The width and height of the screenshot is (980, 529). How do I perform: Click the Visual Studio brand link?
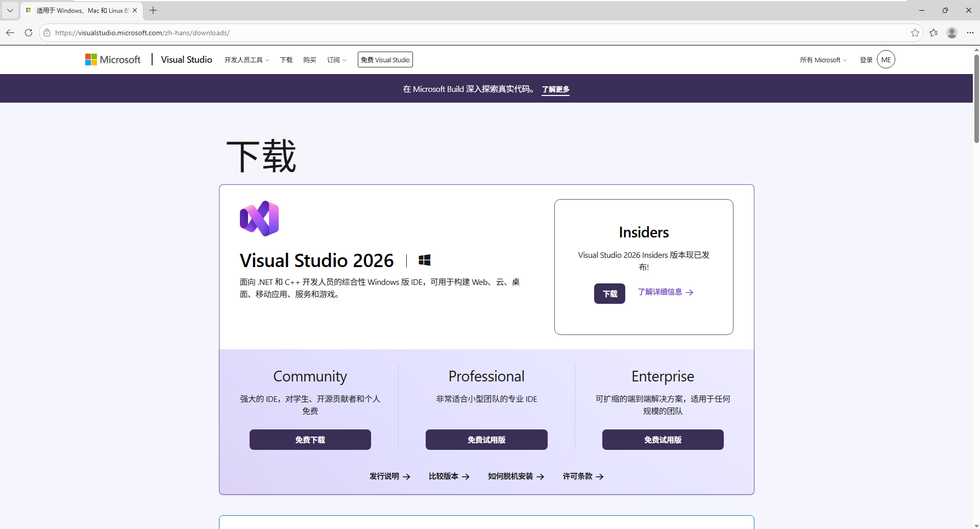point(187,60)
